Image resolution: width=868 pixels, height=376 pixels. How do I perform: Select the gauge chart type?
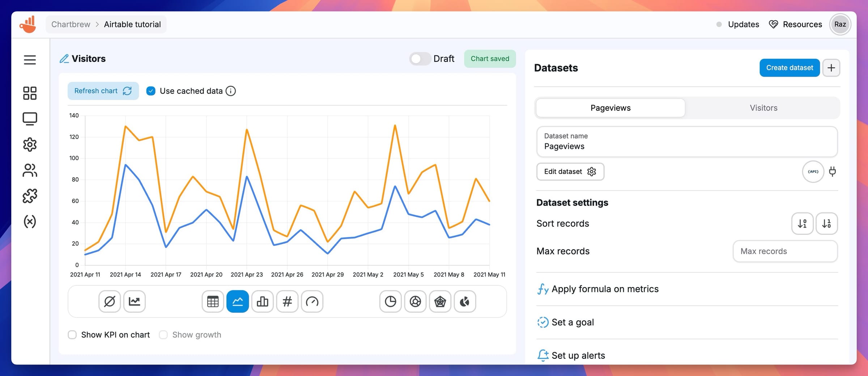312,301
